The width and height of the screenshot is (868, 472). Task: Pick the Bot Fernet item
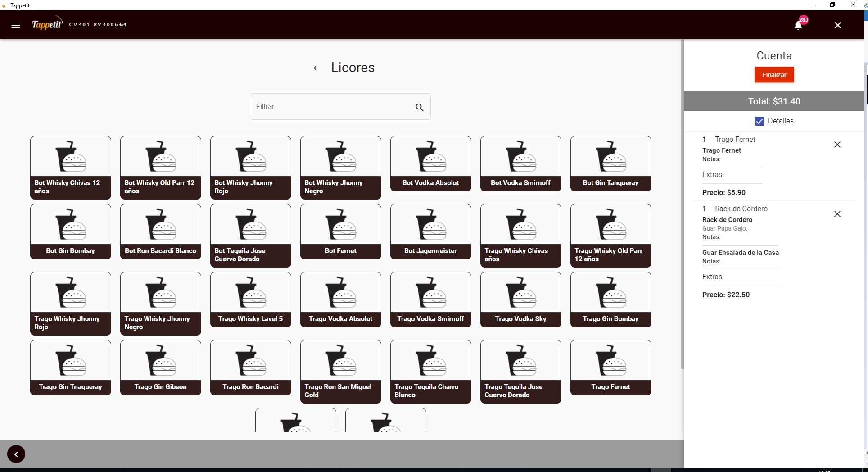point(341,231)
